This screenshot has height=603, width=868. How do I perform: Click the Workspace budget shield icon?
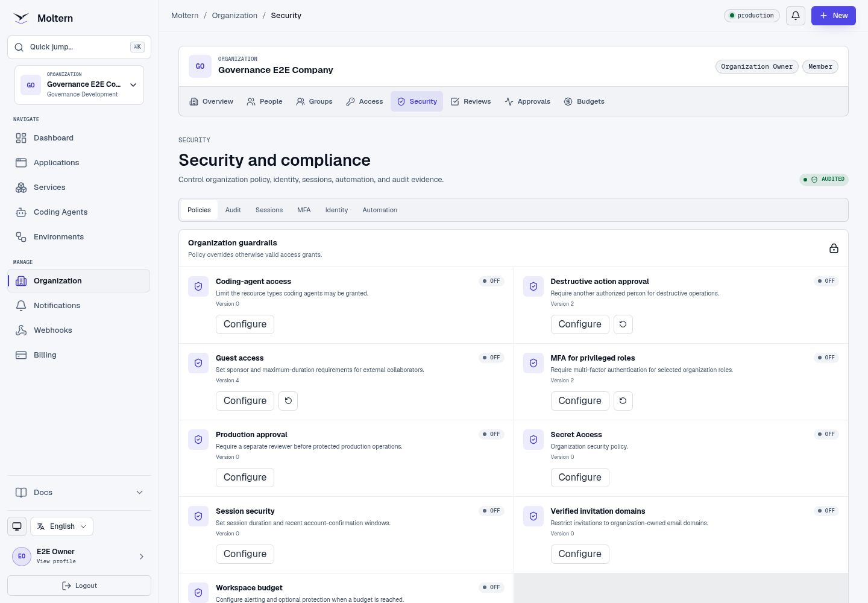(x=198, y=593)
